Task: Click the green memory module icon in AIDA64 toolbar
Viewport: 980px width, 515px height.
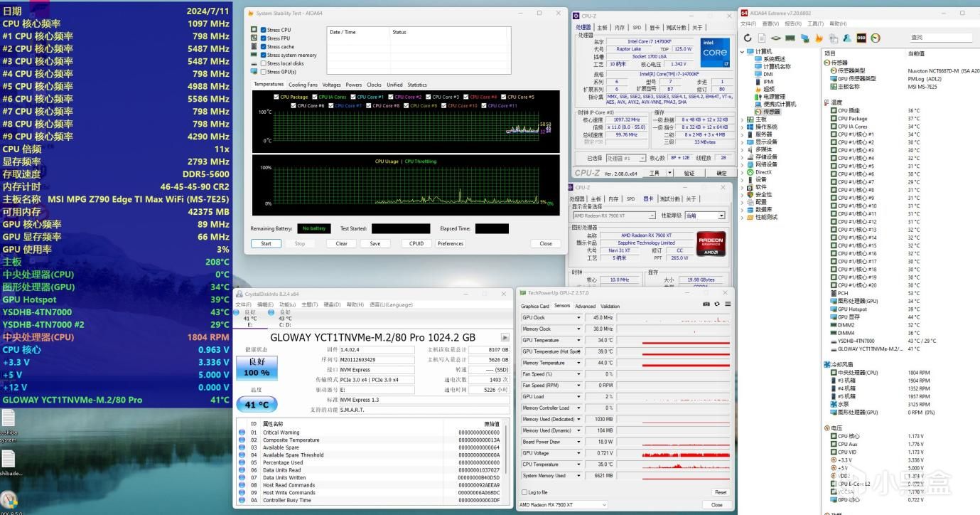Action: pyautogui.click(x=792, y=38)
